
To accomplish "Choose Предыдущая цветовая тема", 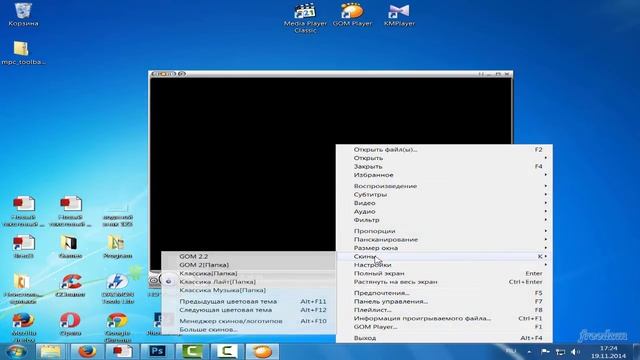I will click(x=249, y=302).
